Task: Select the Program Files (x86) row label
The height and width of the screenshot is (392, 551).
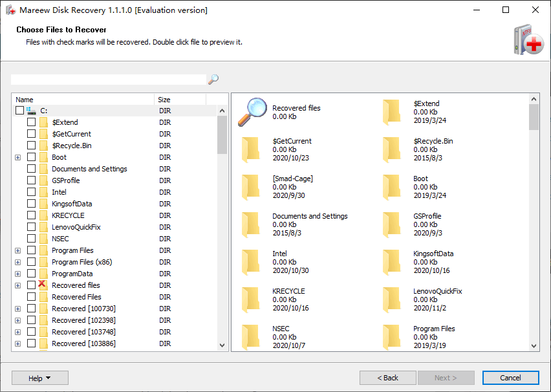Action: click(x=82, y=262)
